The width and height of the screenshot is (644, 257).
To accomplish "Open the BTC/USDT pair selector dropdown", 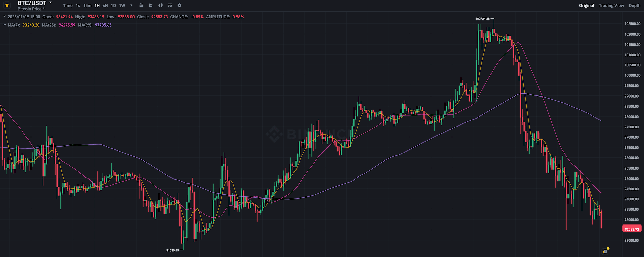I will (x=51, y=2).
